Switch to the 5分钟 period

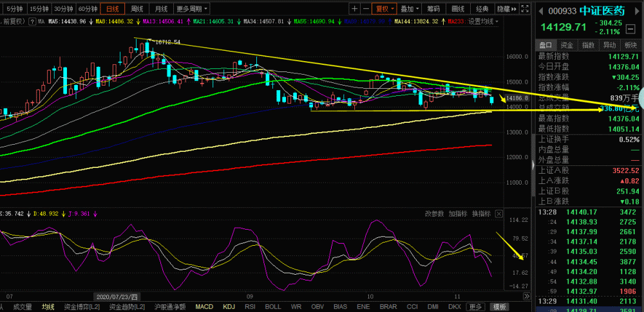tap(15, 8)
